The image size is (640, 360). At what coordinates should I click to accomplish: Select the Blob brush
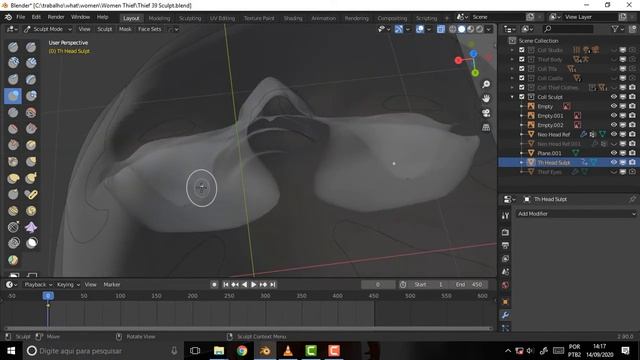pos(31,96)
